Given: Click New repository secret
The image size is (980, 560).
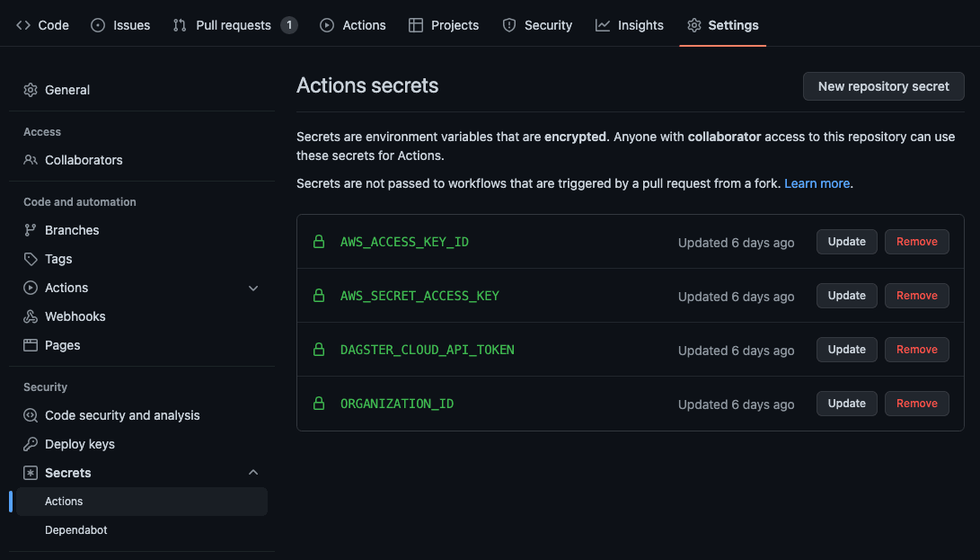Looking at the screenshot, I should coord(883,86).
